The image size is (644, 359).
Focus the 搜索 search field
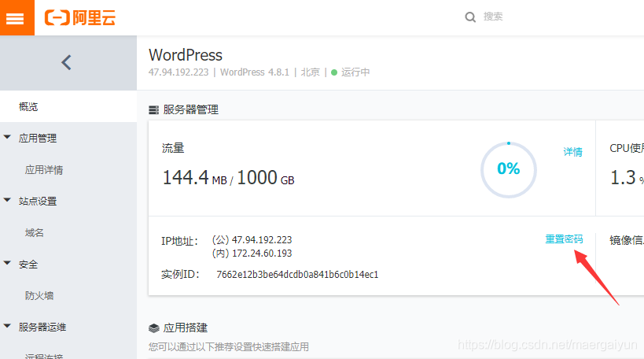(493, 17)
